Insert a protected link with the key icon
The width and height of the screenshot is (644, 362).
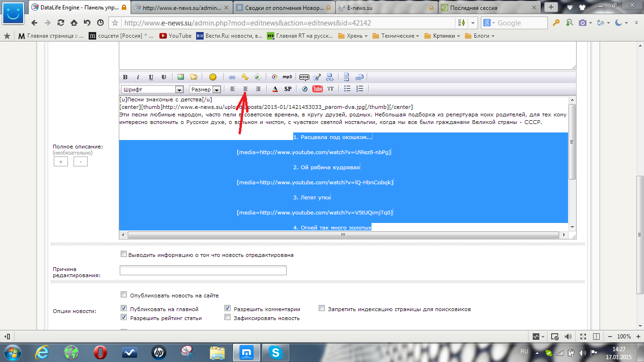[x=245, y=77]
